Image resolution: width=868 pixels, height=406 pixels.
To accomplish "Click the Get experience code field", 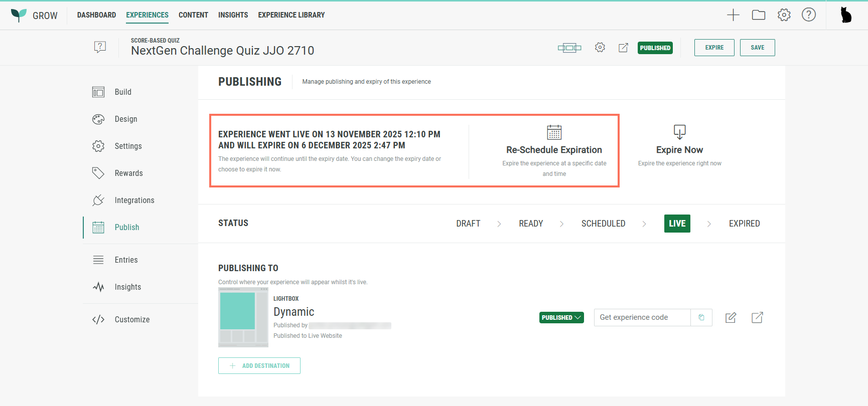I will [642, 317].
